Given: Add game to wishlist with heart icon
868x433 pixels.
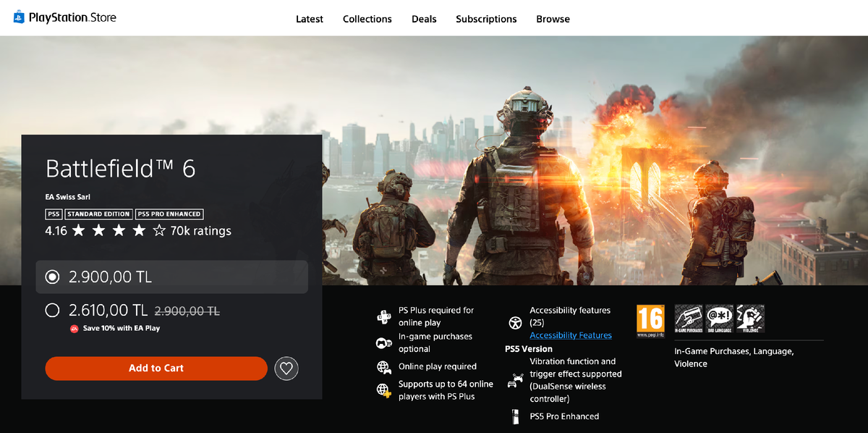Looking at the screenshot, I should tap(286, 369).
